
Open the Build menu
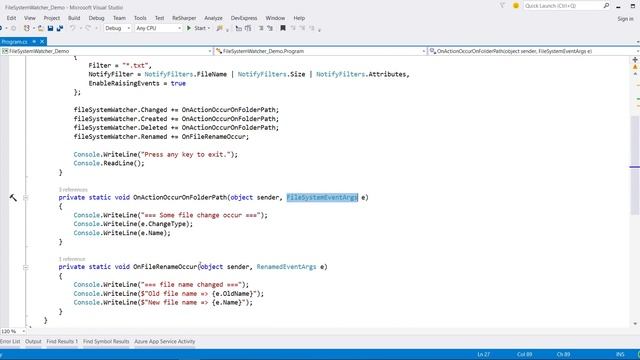(74, 18)
